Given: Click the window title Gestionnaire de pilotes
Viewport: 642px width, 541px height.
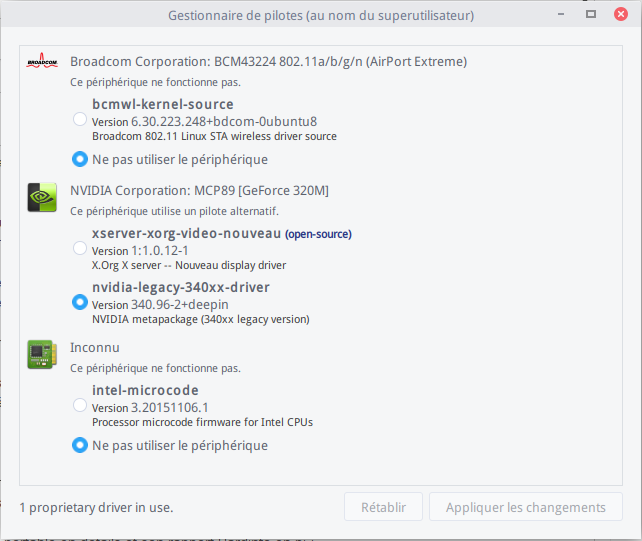Looking at the screenshot, I should [x=321, y=16].
